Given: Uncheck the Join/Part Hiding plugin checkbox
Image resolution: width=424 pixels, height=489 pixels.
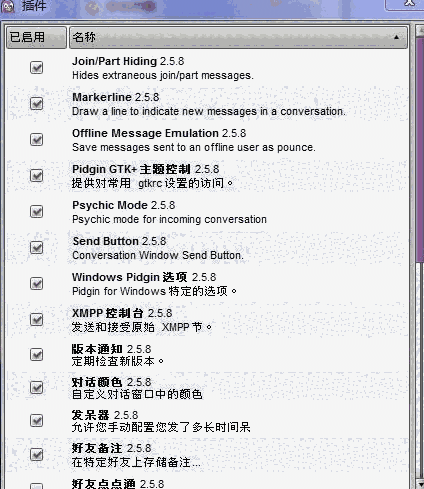Looking at the screenshot, I should tap(36, 68).
